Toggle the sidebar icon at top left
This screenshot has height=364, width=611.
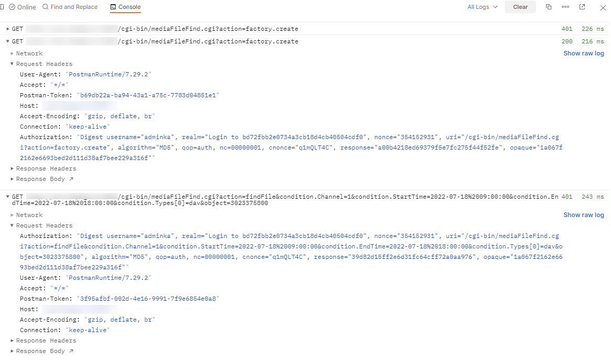[x=5, y=7]
